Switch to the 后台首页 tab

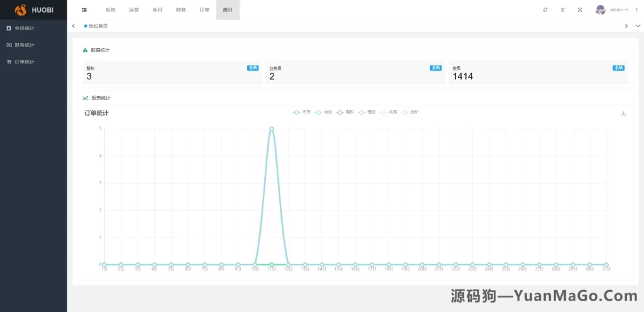(x=96, y=26)
